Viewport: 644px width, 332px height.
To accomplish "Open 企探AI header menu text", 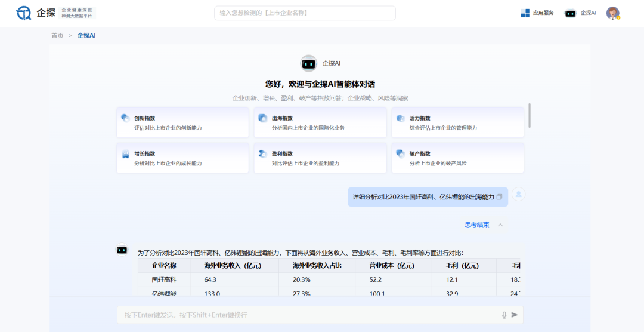I will pos(588,13).
